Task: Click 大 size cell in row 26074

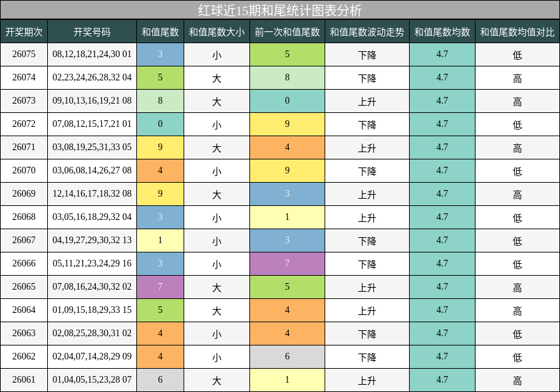Action: point(217,77)
